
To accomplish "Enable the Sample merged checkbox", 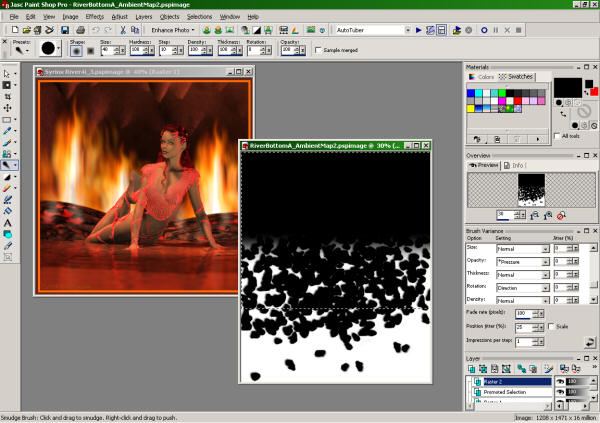I will coord(318,50).
